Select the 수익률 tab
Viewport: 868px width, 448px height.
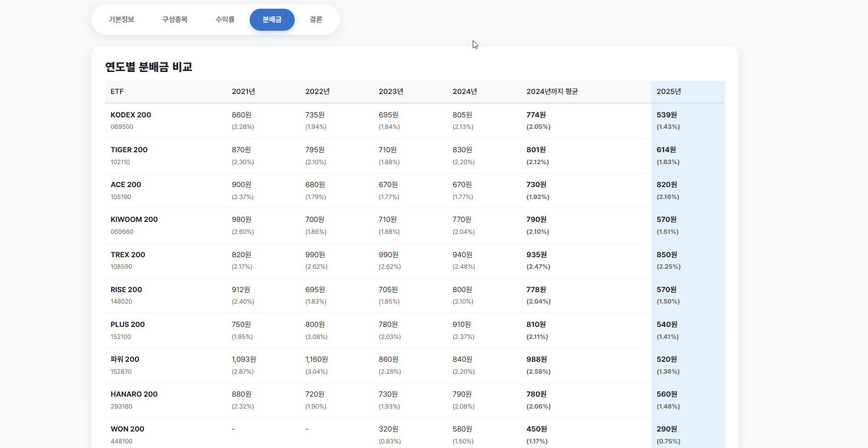[225, 20]
